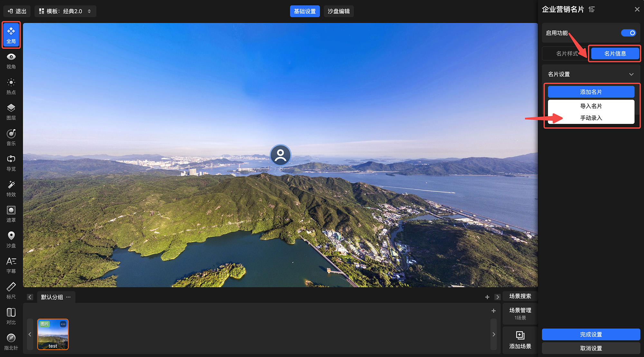This screenshot has height=357, width=644.
Task: Choose 手动录入 from the card menu
Action: [x=591, y=118]
